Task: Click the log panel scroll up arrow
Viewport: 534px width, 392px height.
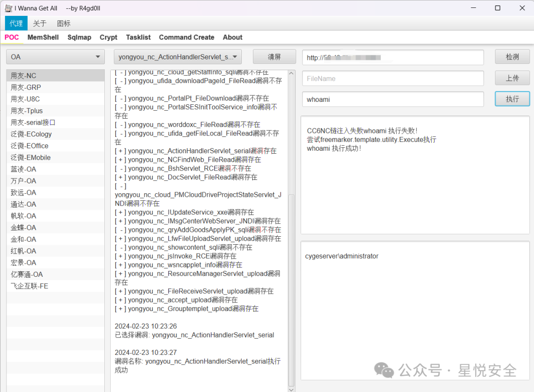Action: (291, 73)
